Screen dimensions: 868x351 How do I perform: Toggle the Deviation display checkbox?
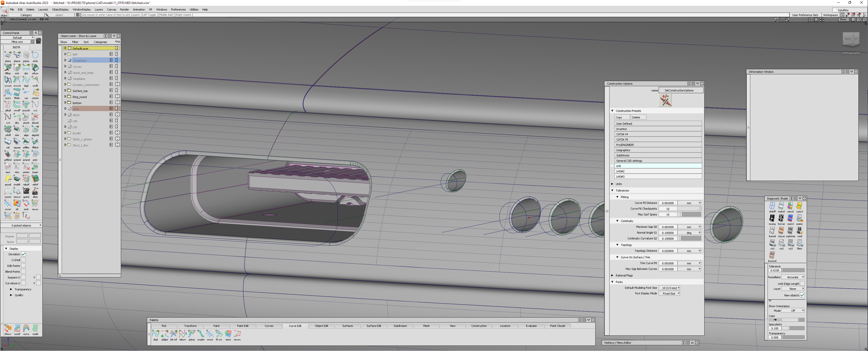point(23,254)
